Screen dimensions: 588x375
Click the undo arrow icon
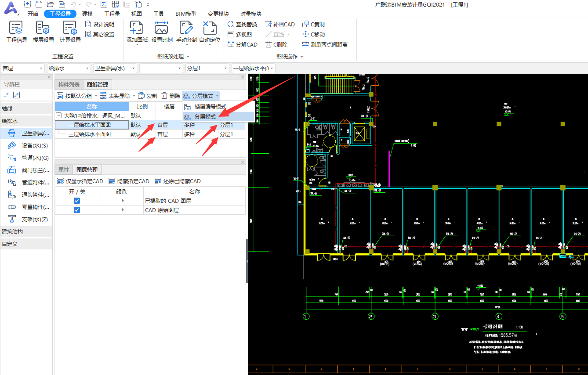coord(73,4)
